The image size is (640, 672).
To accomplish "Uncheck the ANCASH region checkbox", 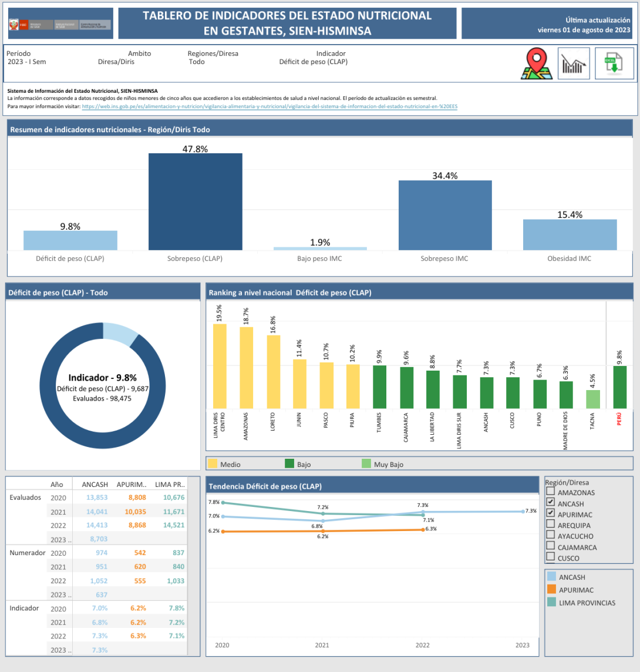I will tap(550, 503).
